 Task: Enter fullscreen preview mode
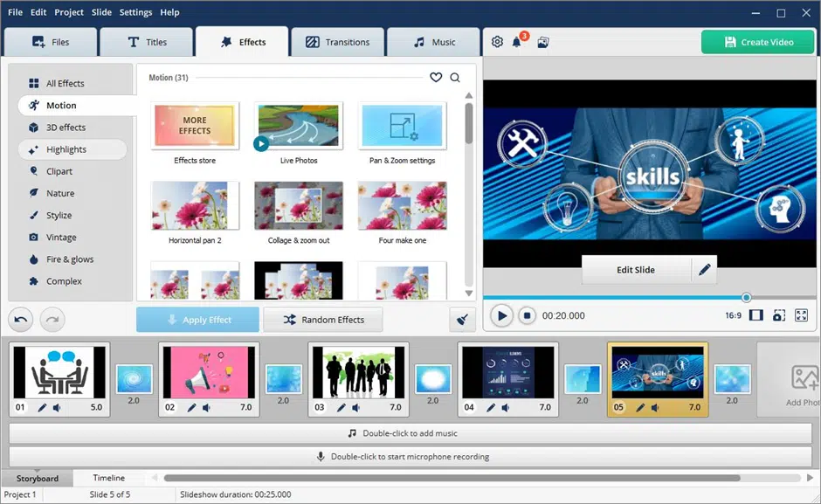point(801,315)
